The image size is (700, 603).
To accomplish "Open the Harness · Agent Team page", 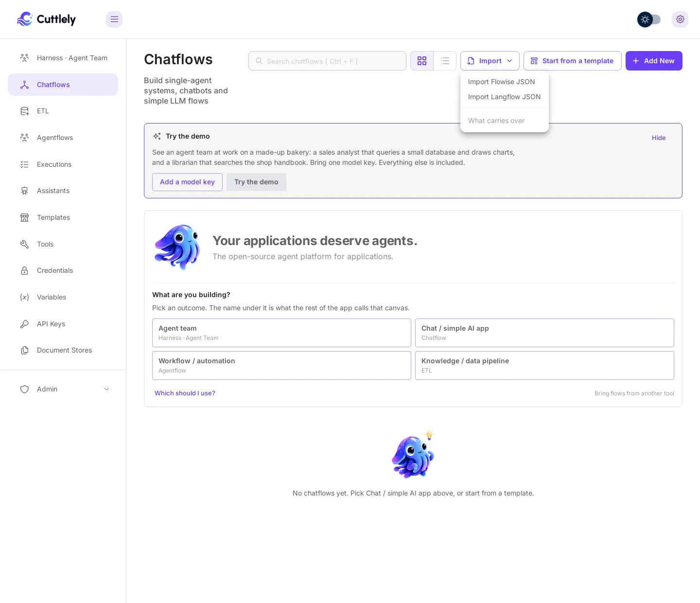I will tap(63, 58).
